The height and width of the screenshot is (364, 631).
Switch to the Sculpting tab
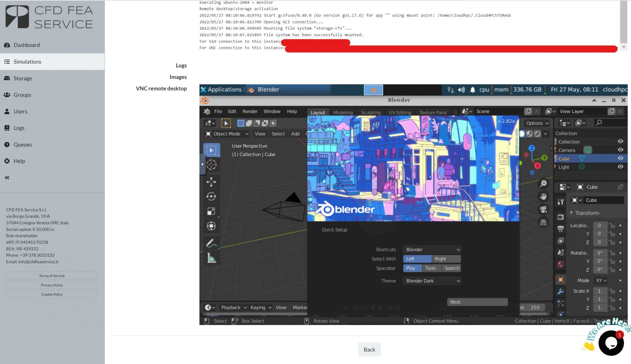371,112
